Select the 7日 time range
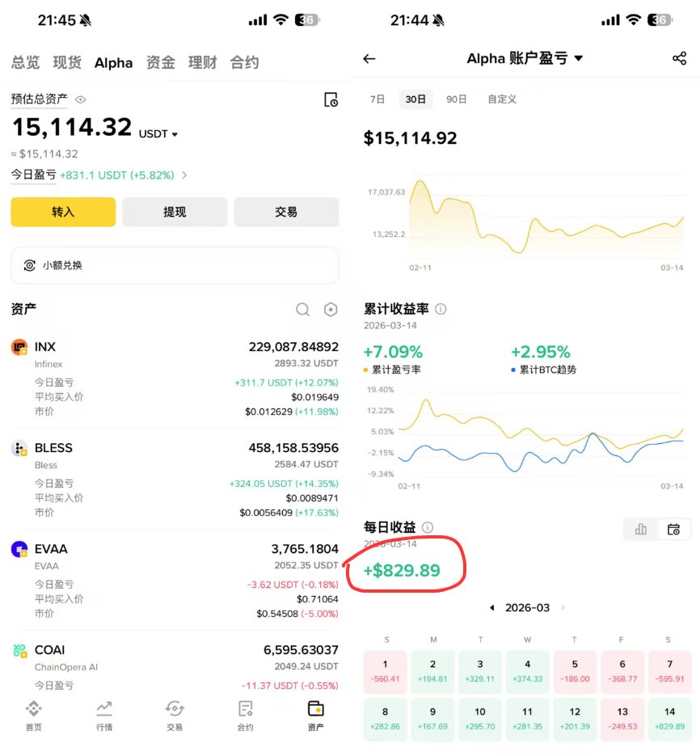The height and width of the screenshot is (756, 700). pyautogui.click(x=377, y=99)
